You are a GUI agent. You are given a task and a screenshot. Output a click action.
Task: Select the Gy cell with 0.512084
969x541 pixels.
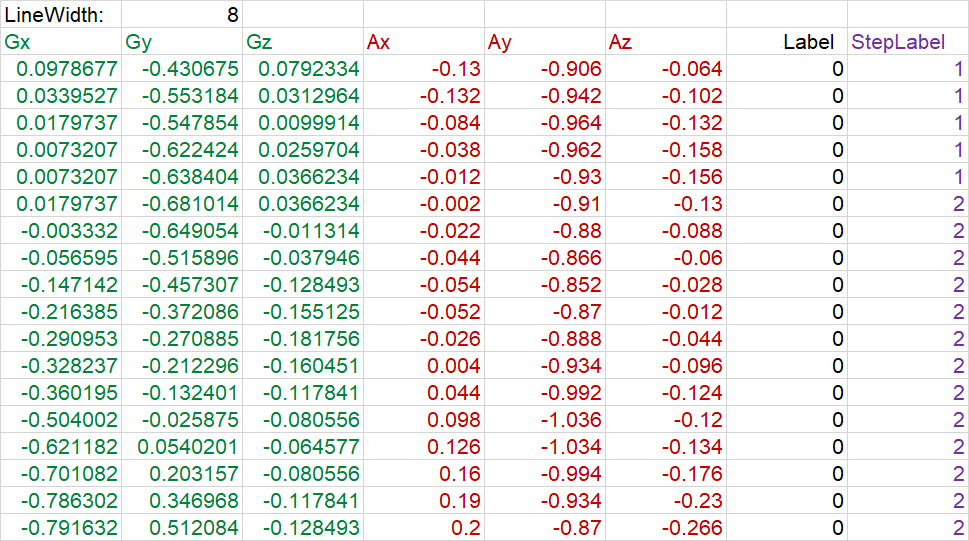(x=182, y=528)
